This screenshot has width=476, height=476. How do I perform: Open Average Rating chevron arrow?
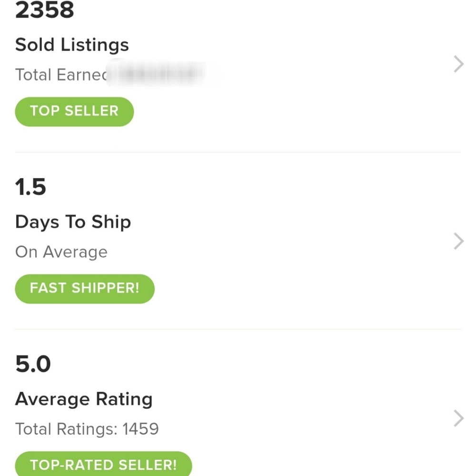458,418
